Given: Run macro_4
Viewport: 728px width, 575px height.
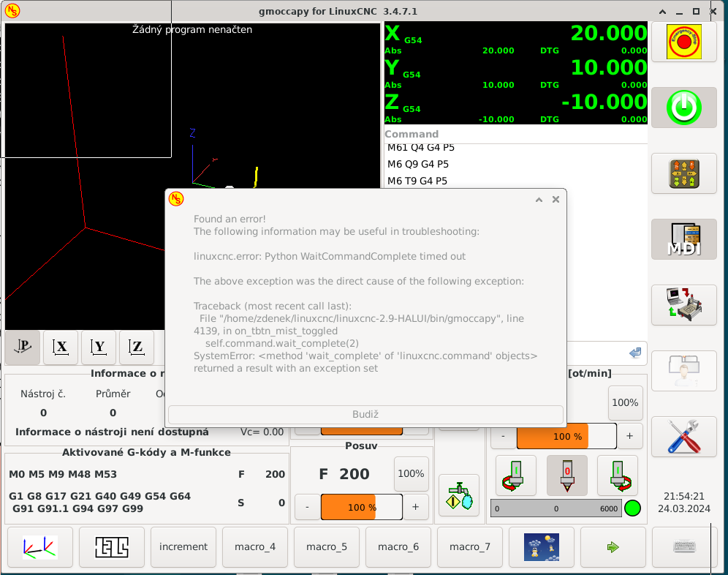Looking at the screenshot, I should pos(255,547).
